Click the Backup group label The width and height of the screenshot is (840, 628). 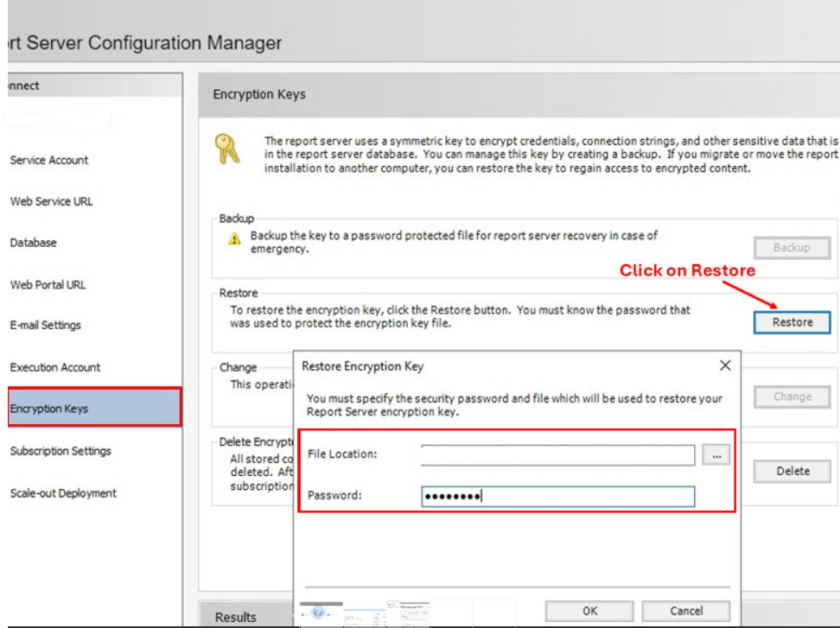coord(236,219)
